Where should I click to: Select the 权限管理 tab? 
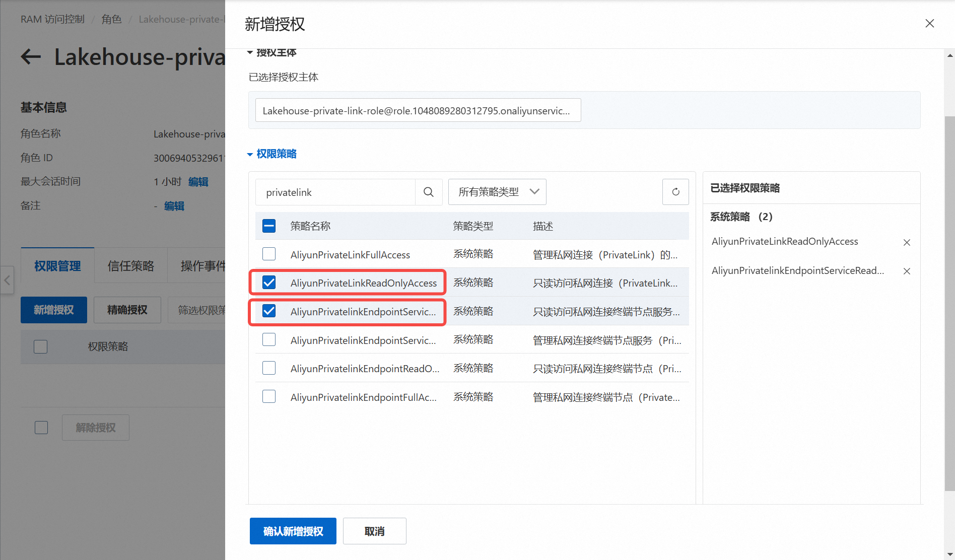click(57, 266)
